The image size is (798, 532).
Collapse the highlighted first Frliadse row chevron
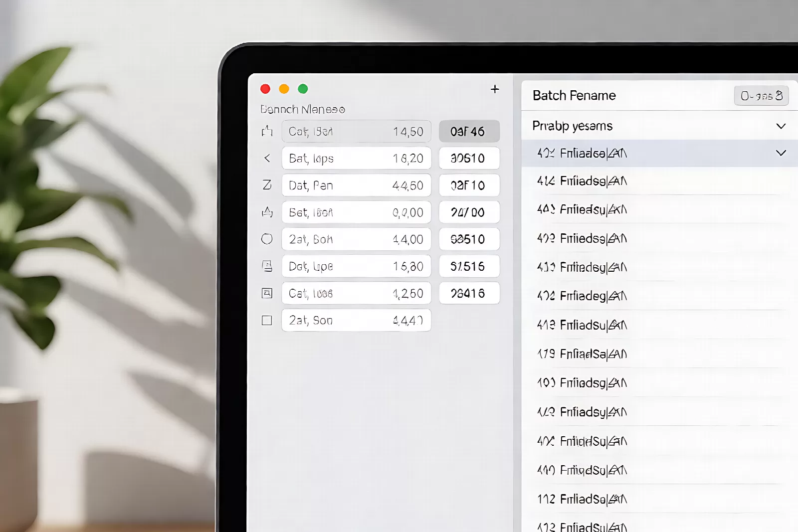[x=781, y=153]
